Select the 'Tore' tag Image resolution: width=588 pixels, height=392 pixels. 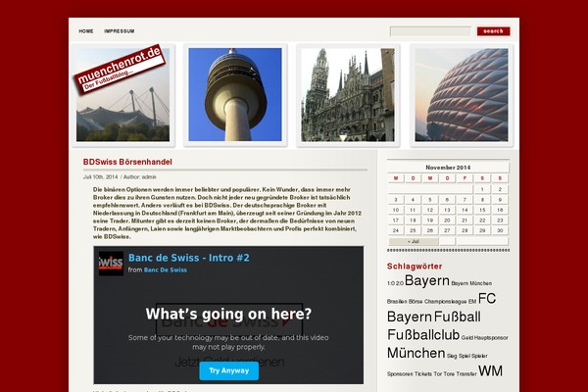[x=449, y=374]
